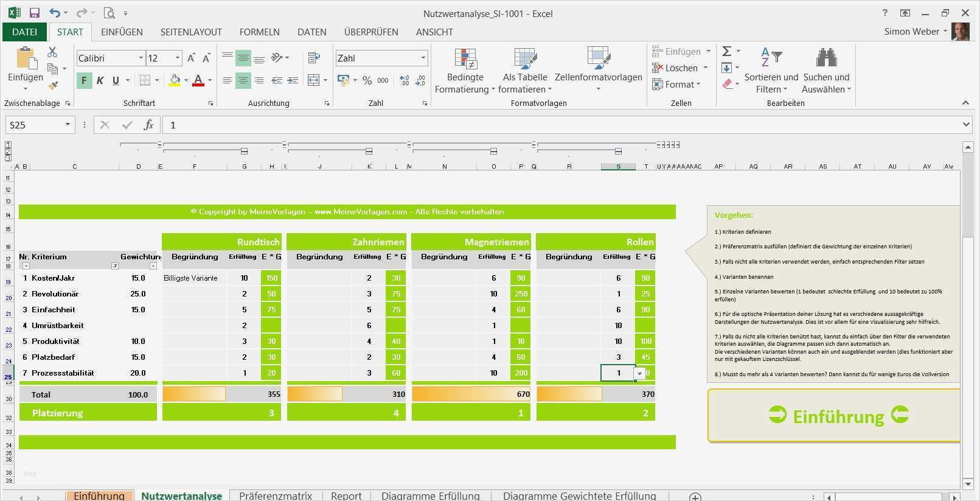The image size is (980, 501).
Task: Decrease font size with the smaller A icon
Action: pyautogui.click(x=206, y=58)
